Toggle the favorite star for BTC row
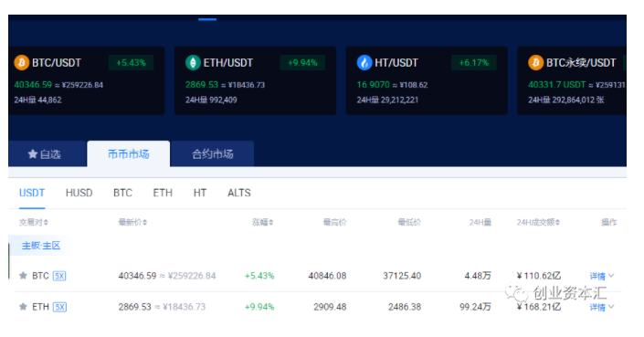This screenshot has height=337, width=644. [23, 276]
